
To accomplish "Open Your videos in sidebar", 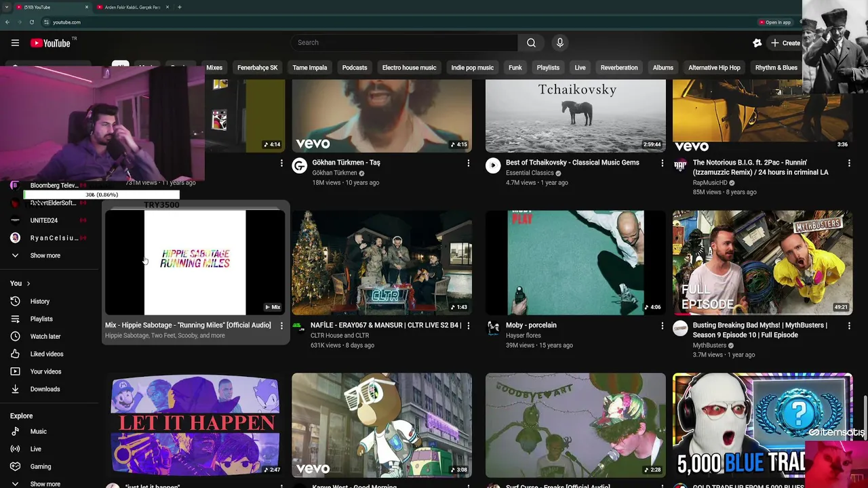I will (x=45, y=371).
